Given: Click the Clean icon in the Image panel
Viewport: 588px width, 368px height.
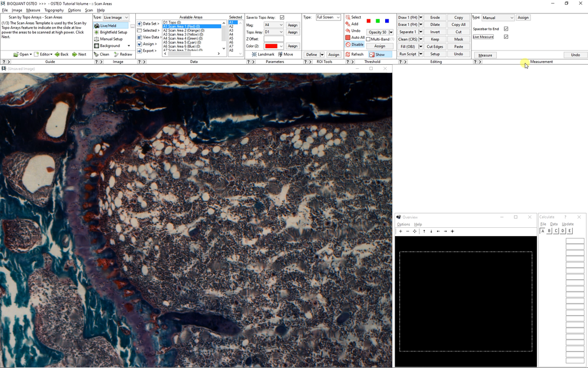Looking at the screenshot, I should coord(101,54).
